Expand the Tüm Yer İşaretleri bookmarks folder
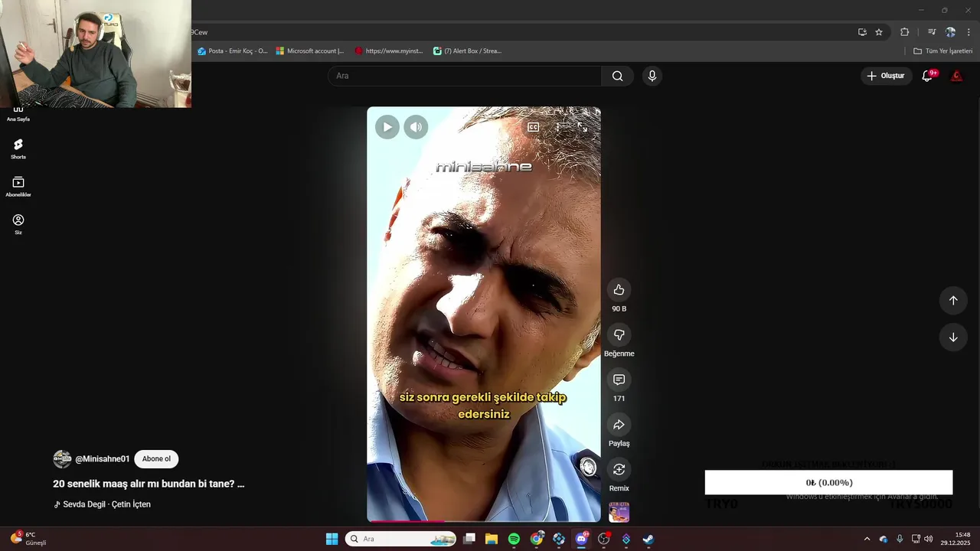Image resolution: width=980 pixels, height=551 pixels. click(942, 51)
